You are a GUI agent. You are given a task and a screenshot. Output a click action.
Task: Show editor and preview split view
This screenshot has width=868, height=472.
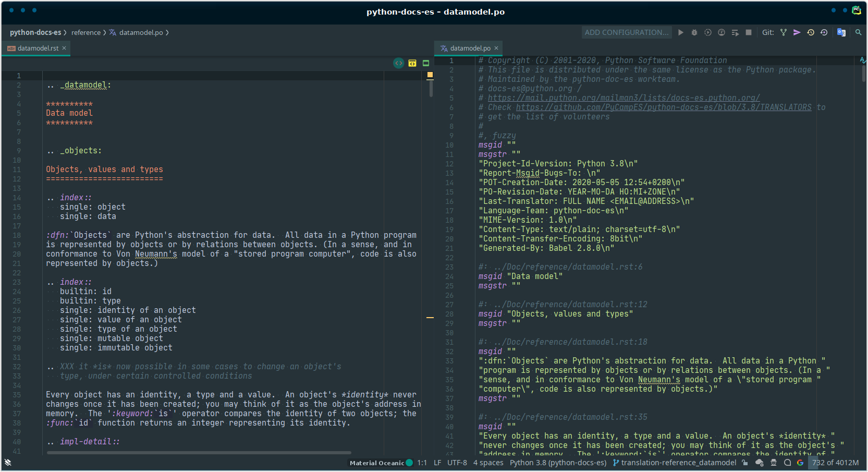click(412, 63)
